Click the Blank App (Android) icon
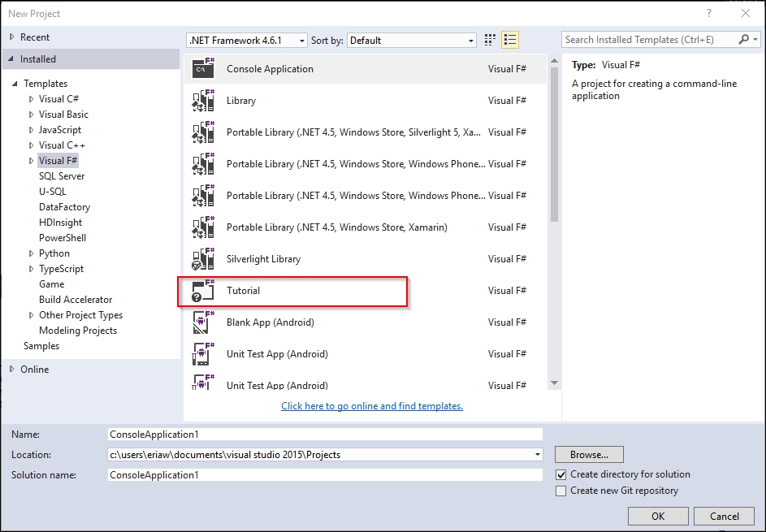Viewport: 766px width, 532px height. [203, 322]
